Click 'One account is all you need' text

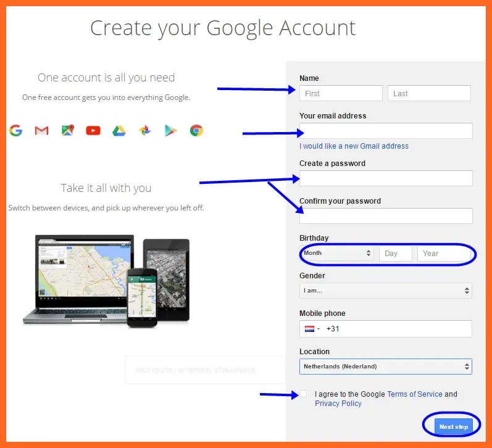(106, 78)
